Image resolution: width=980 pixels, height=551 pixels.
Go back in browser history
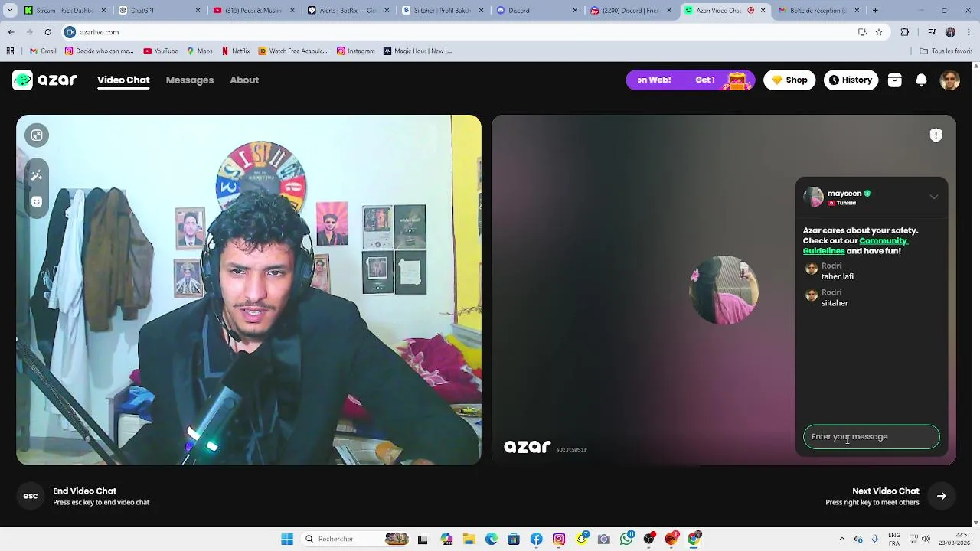11,32
